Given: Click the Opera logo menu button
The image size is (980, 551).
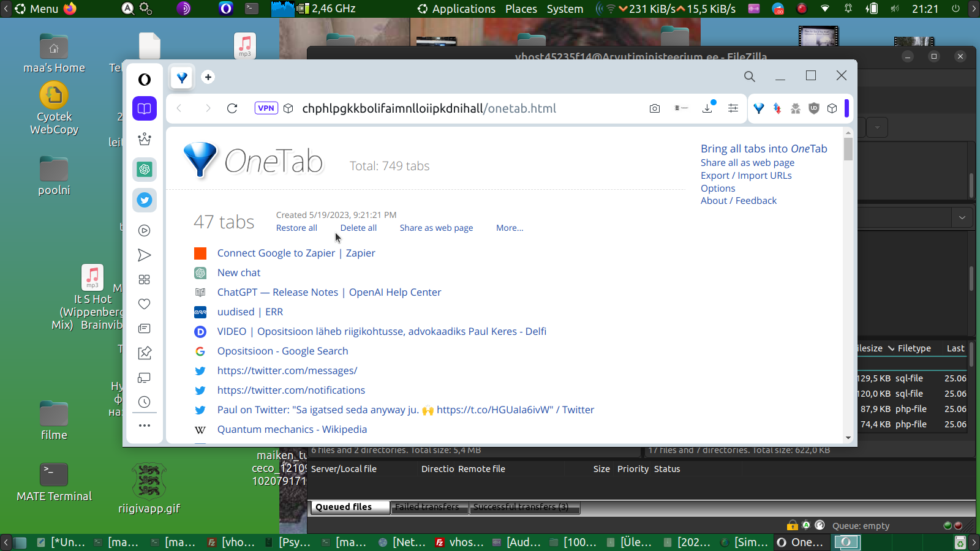Looking at the screenshot, I should (145, 80).
